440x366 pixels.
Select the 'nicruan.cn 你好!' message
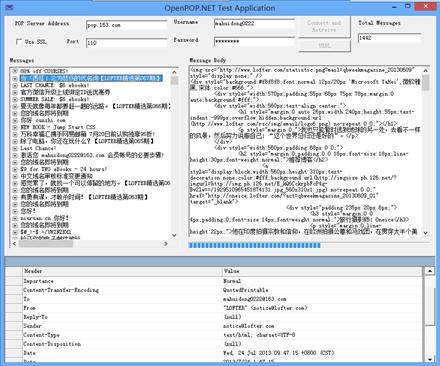(x=44, y=218)
